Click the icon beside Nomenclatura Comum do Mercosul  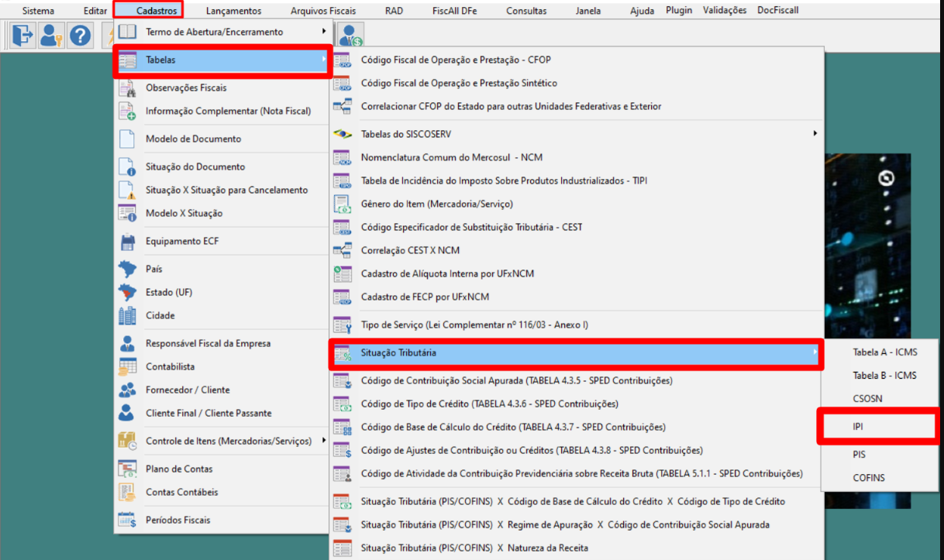coord(343,157)
